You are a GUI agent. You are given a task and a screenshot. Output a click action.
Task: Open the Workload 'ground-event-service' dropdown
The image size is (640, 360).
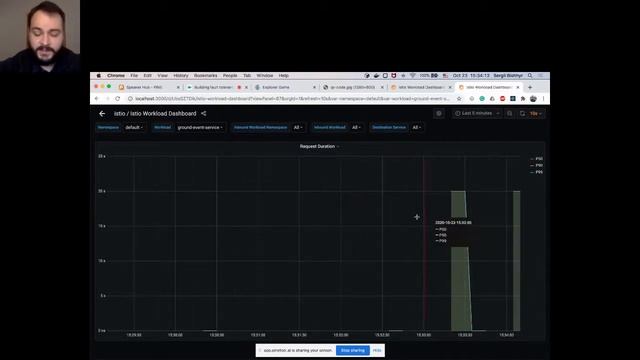click(x=200, y=127)
